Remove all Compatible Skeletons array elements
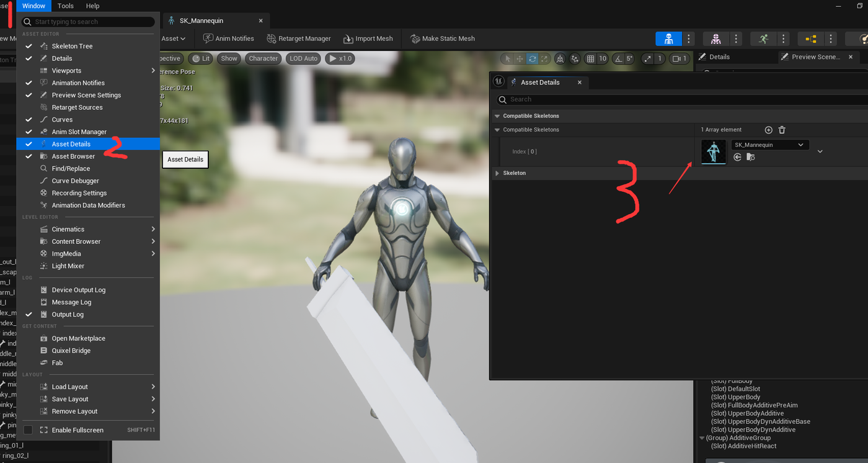868x463 pixels. pyautogui.click(x=782, y=130)
